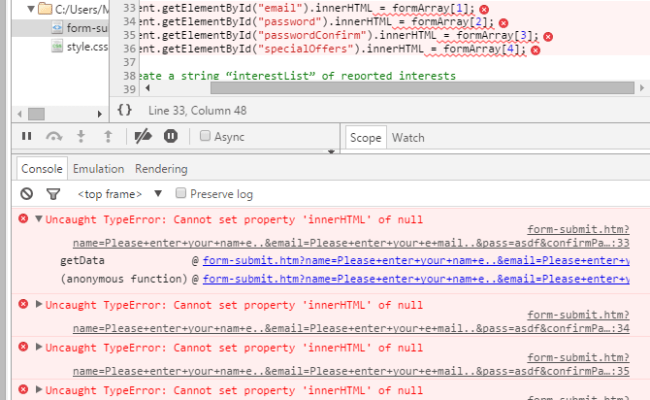
Task: Enable the Async checkbox
Action: (x=205, y=136)
